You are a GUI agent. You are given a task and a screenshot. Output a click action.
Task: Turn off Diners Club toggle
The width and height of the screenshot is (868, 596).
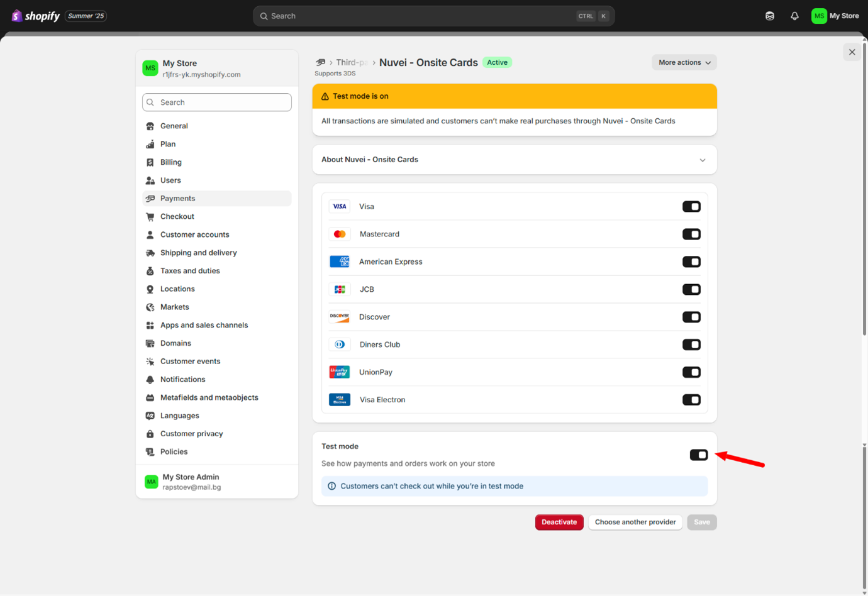click(691, 345)
